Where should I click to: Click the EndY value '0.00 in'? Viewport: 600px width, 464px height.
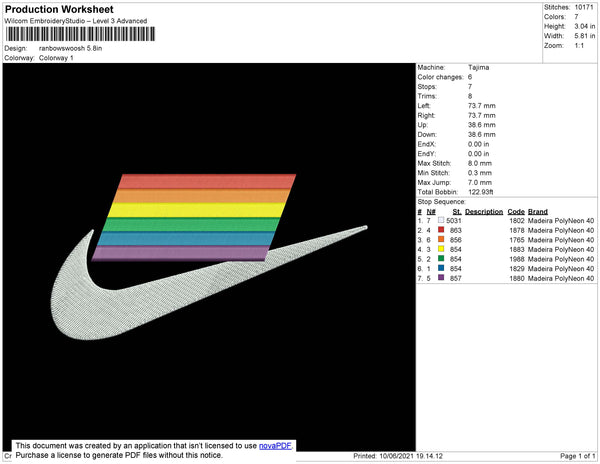(x=479, y=154)
